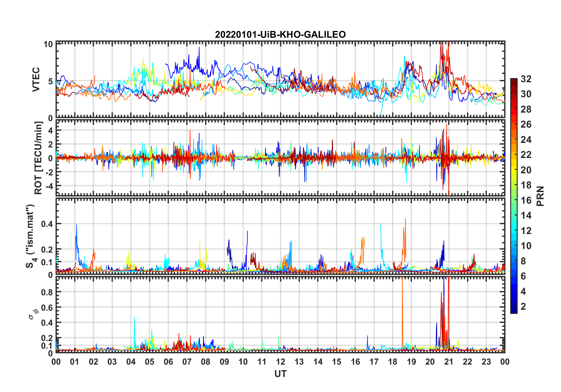Click the "UT" x-axis label
The width and height of the screenshot is (561, 392).
pyautogui.click(x=280, y=374)
